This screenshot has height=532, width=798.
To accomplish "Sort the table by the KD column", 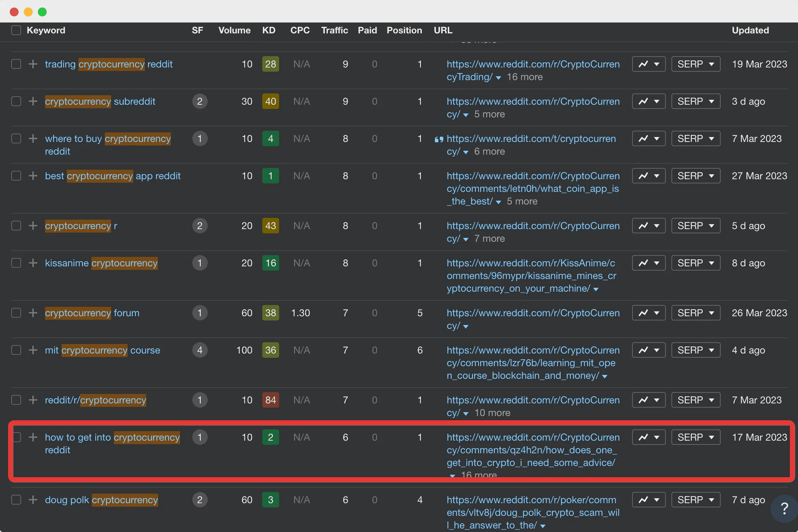I will [269, 30].
